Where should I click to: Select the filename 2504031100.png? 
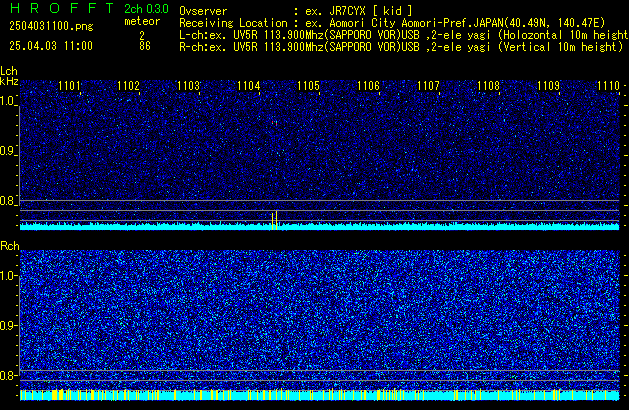[x=51, y=26]
